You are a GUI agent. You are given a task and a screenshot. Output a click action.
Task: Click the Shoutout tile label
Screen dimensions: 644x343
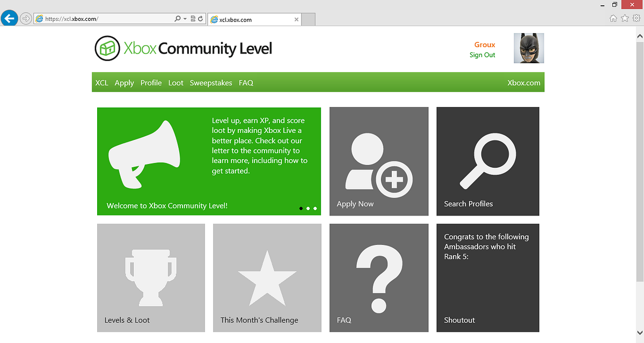pos(459,320)
